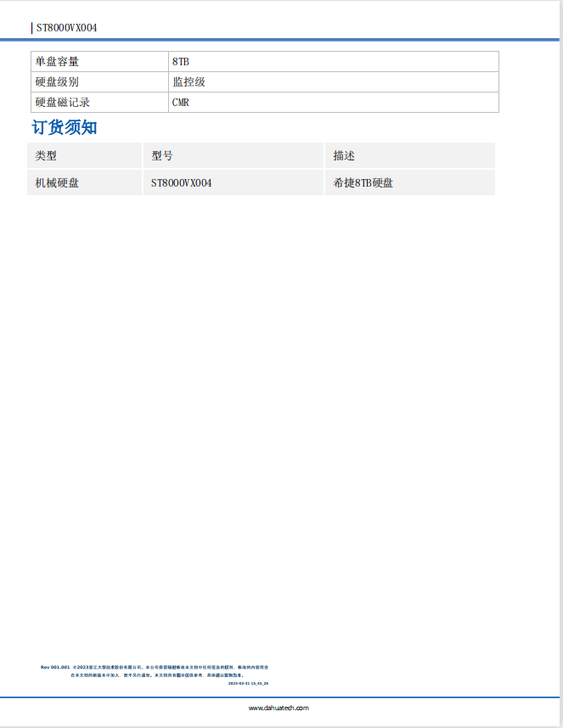Viewport: 563px width, 728px height.
Task: Select the CMR value cell
Action: pos(334,102)
